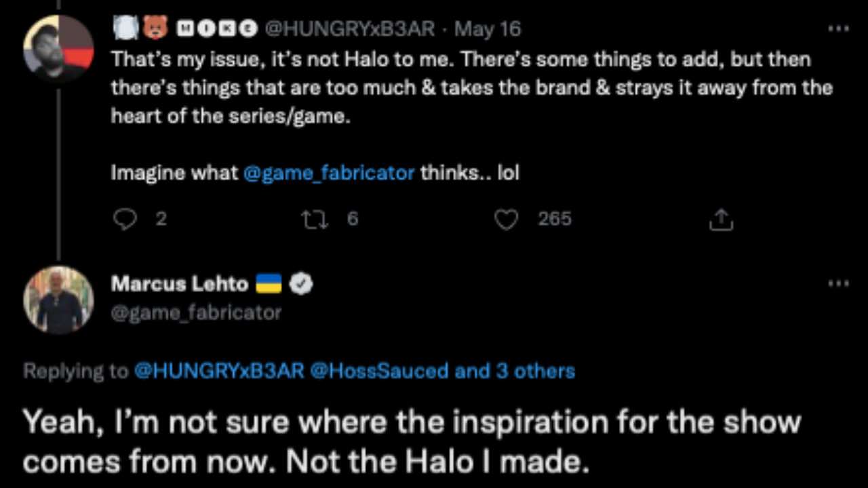The width and height of the screenshot is (868, 488).
Task: Like the tweet with 265 likes
Action: (x=507, y=219)
